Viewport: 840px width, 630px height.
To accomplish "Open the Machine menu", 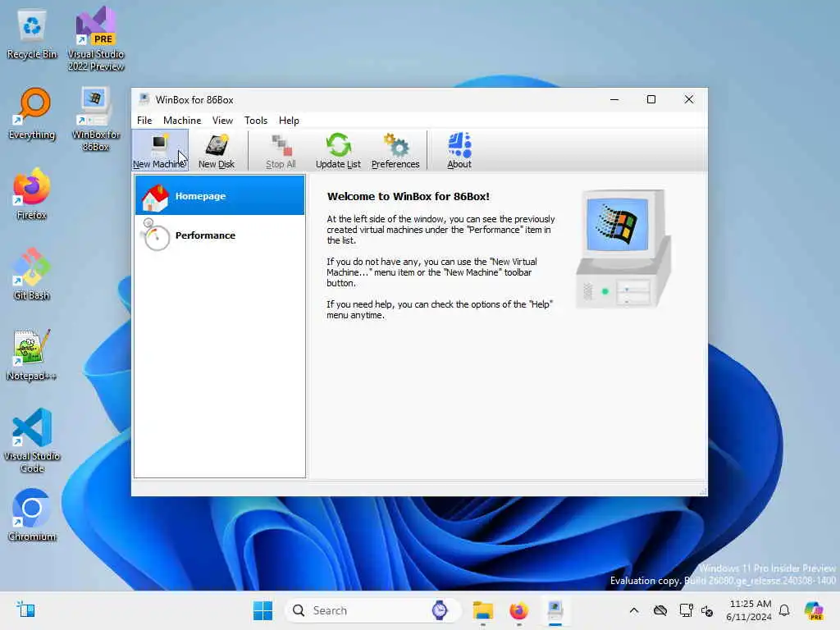I will [182, 121].
